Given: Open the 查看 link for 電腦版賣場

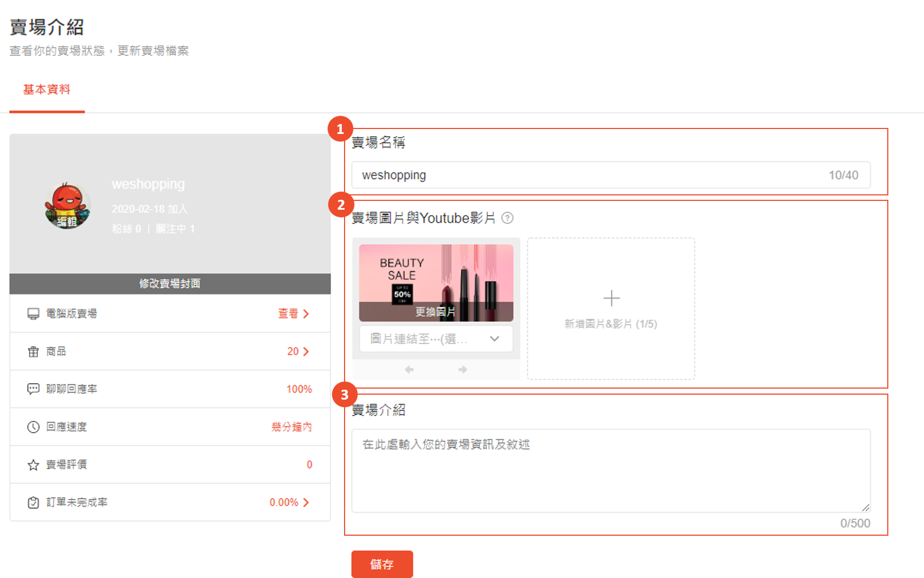Looking at the screenshot, I should 293,313.
